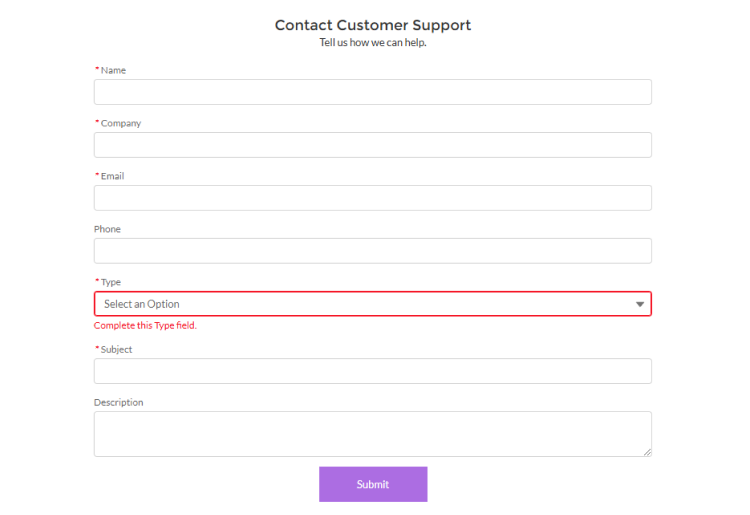
Task: Focus the Description text area
Action: [x=372, y=434]
